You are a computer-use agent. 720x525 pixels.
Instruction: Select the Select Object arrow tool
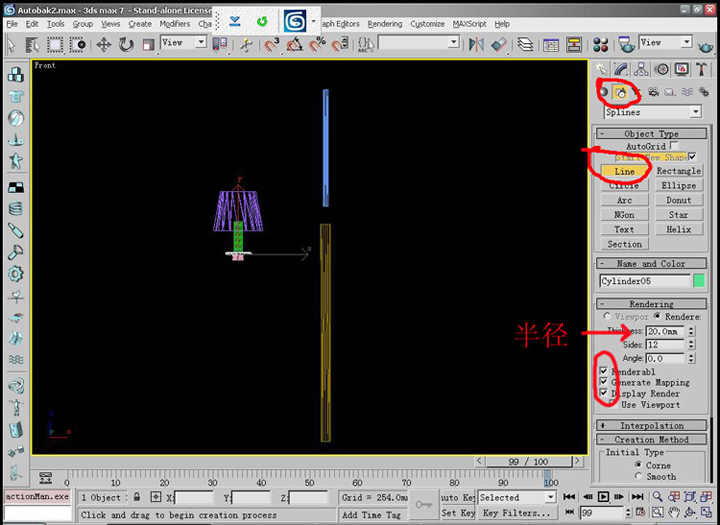pos(11,45)
